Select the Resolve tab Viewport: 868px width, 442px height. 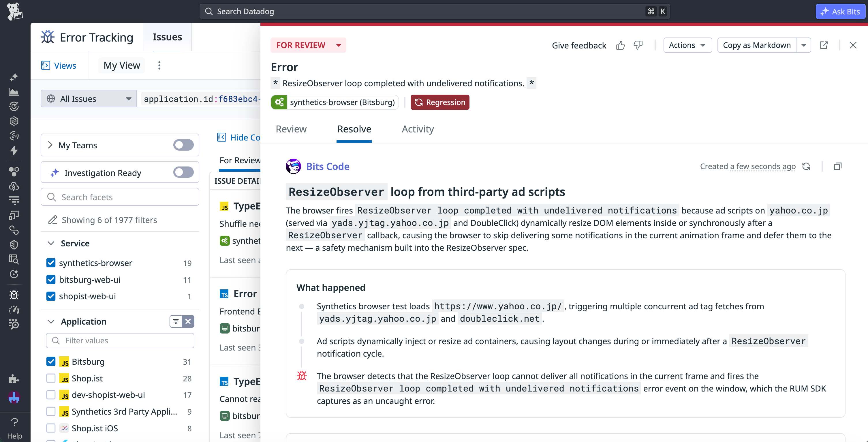(354, 129)
